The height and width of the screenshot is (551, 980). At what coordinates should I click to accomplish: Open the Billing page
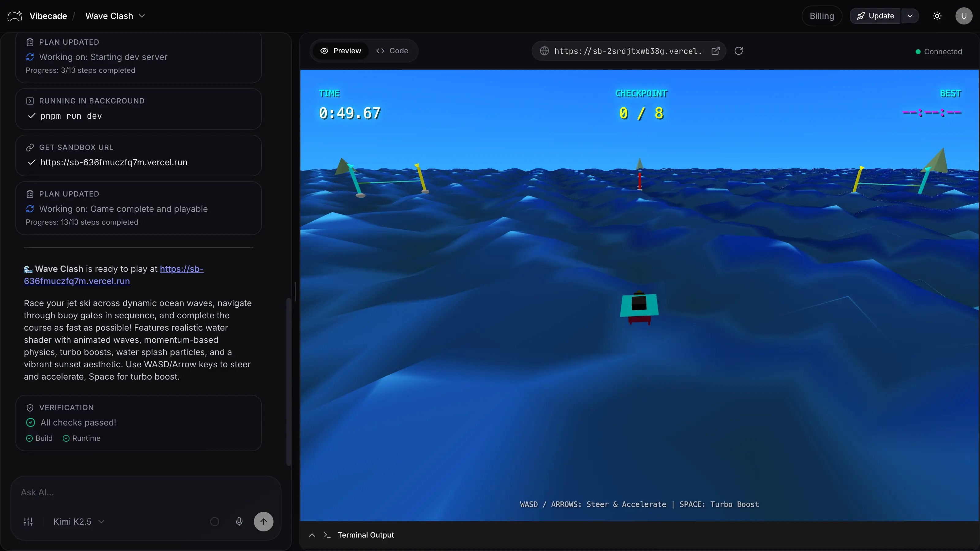[x=822, y=16]
